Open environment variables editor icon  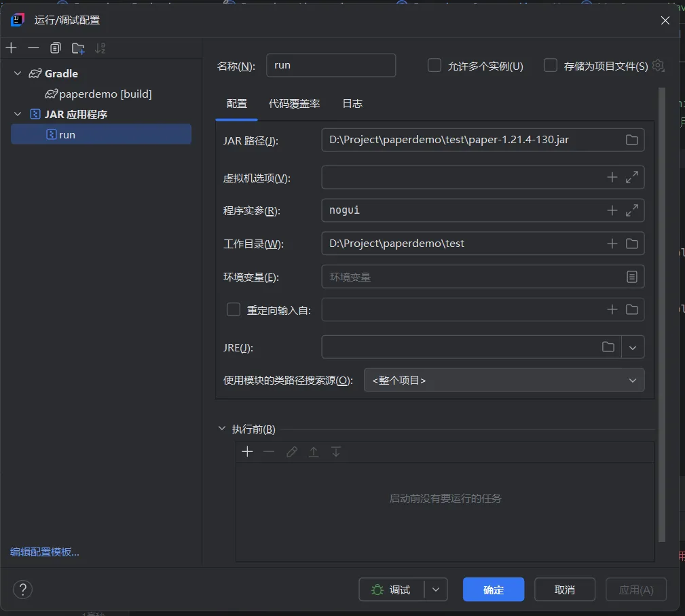[x=631, y=277]
